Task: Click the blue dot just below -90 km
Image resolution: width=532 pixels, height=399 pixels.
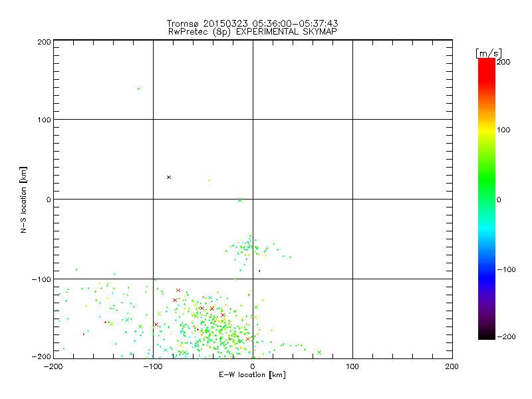Action: click(x=259, y=271)
